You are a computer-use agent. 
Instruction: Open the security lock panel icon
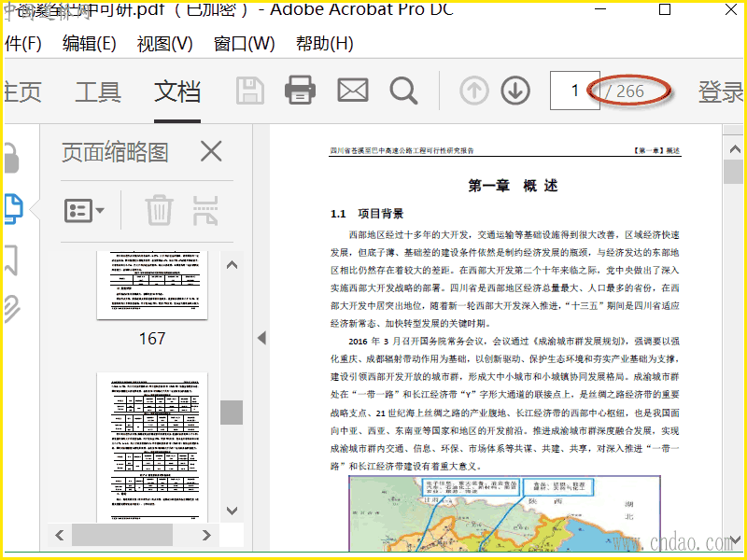(11, 158)
